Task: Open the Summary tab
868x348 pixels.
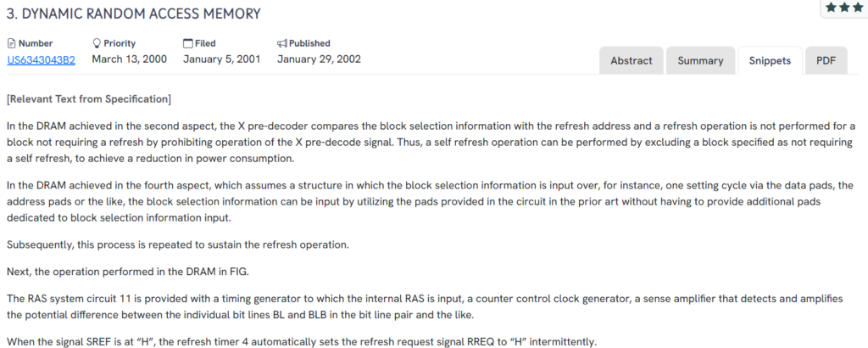Action: click(700, 60)
